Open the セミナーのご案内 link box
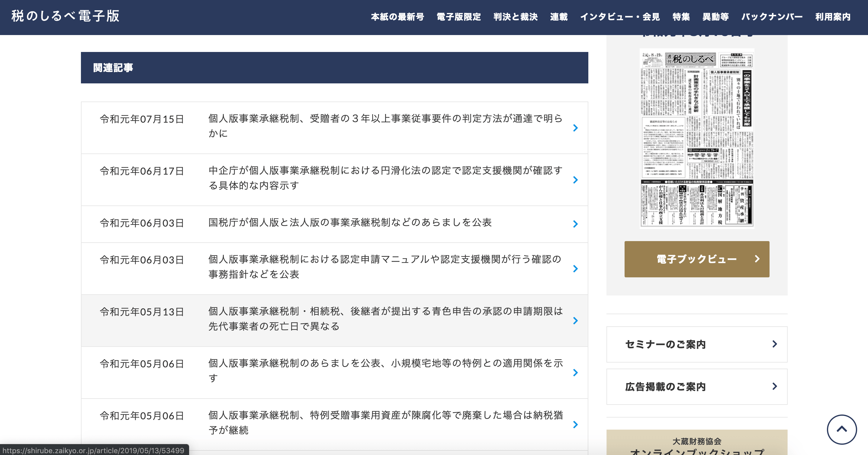Viewport: 868px width, 455px height. 665,344
